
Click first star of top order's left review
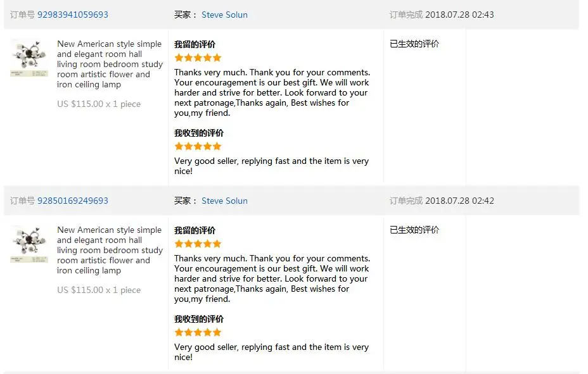(x=179, y=58)
